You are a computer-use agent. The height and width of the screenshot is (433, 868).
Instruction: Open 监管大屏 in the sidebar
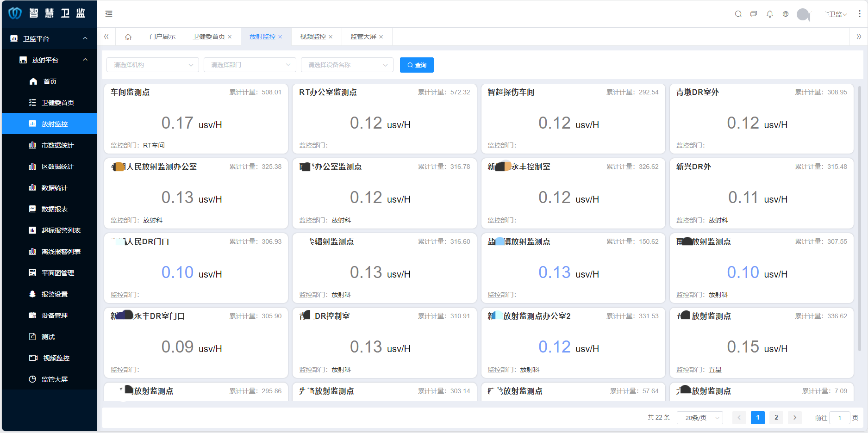point(50,379)
